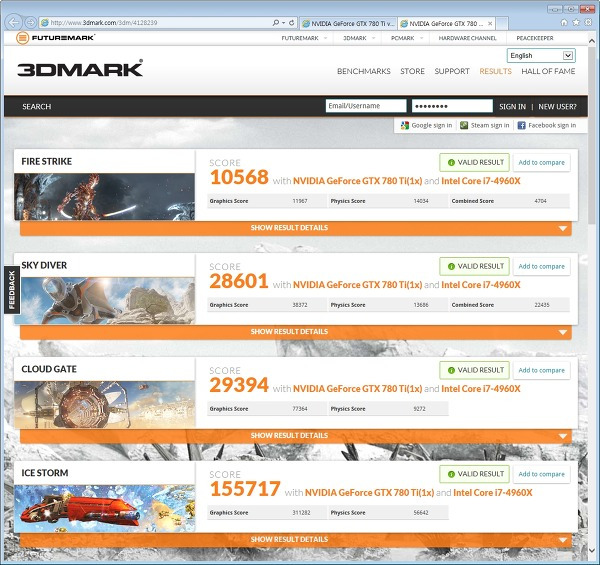Refresh the page with the reload icon

pyautogui.click(x=292, y=23)
